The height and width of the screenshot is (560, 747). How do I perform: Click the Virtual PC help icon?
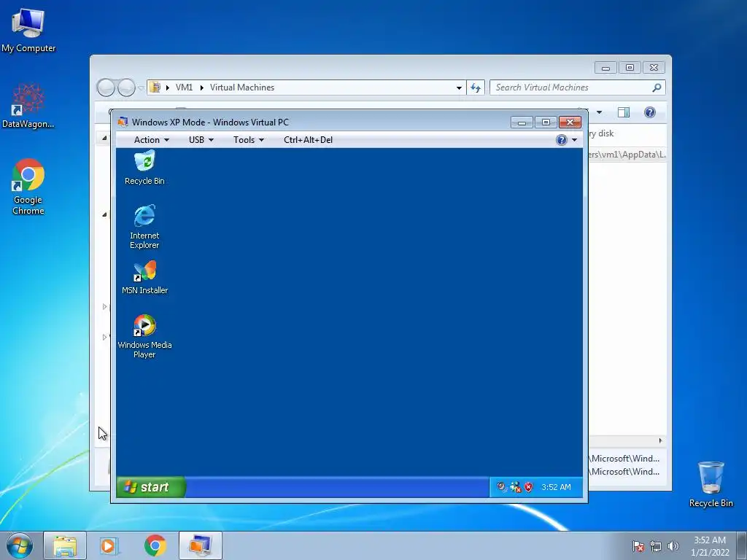(x=561, y=139)
